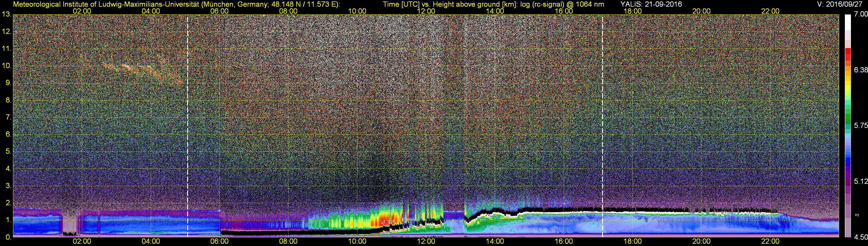Pick the height-axis label "12." for 12 km
This screenshot has width=868, height=246.
point(7,32)
